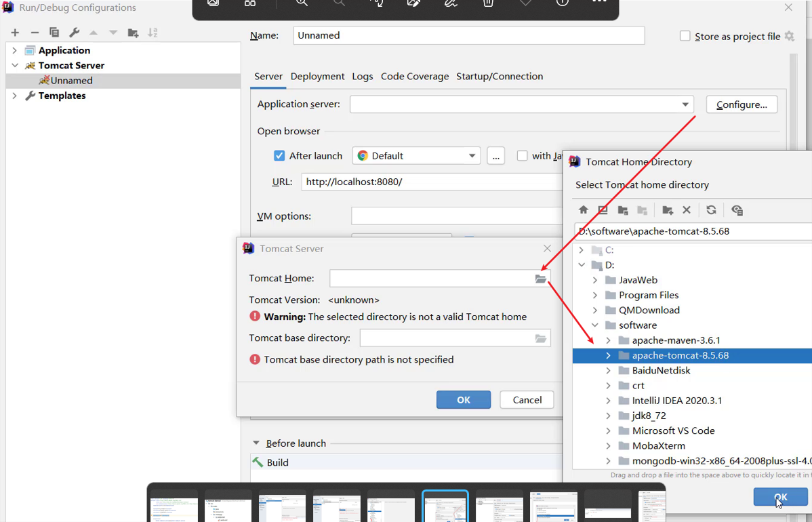Click directory path field in chooser
The width and height of the screenshot is (812, 522).
coord(693,231)
